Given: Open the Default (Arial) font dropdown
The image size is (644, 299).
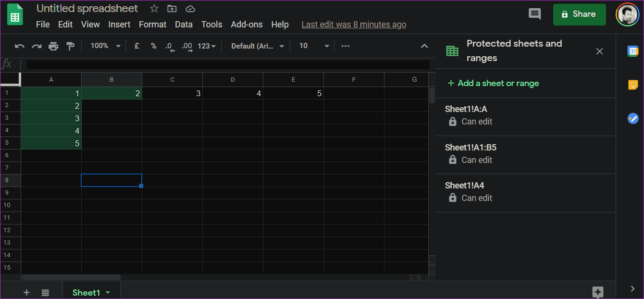Looking at the screenshot, I should 258,46.
